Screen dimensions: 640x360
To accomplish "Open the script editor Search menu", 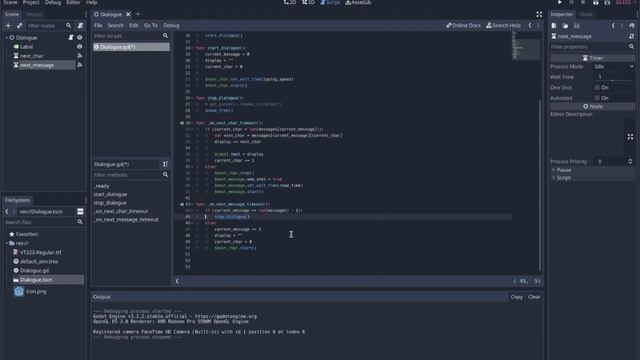I will click(116, 25).
